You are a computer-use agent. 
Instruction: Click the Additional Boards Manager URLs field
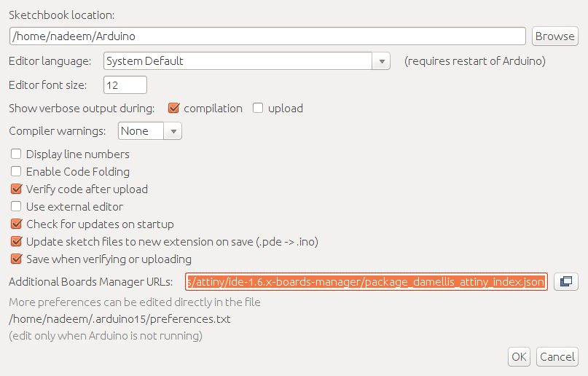[x=366, y=281]
